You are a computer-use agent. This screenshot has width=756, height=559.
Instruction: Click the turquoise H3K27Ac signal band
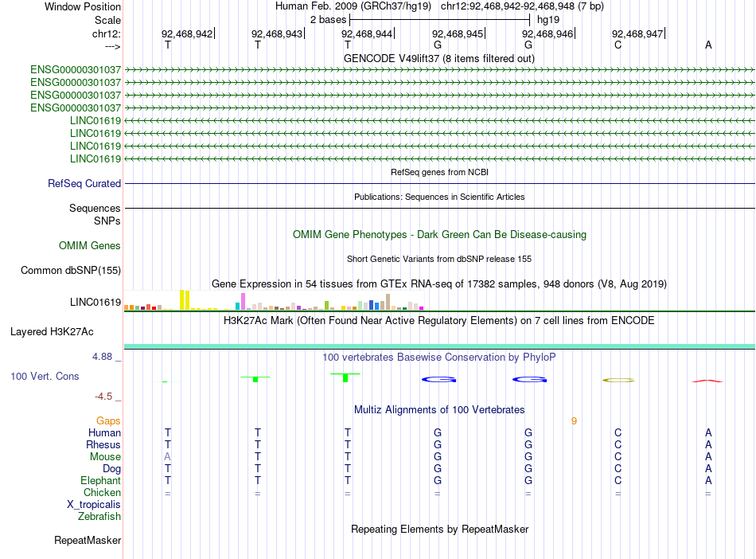(439, 346)
